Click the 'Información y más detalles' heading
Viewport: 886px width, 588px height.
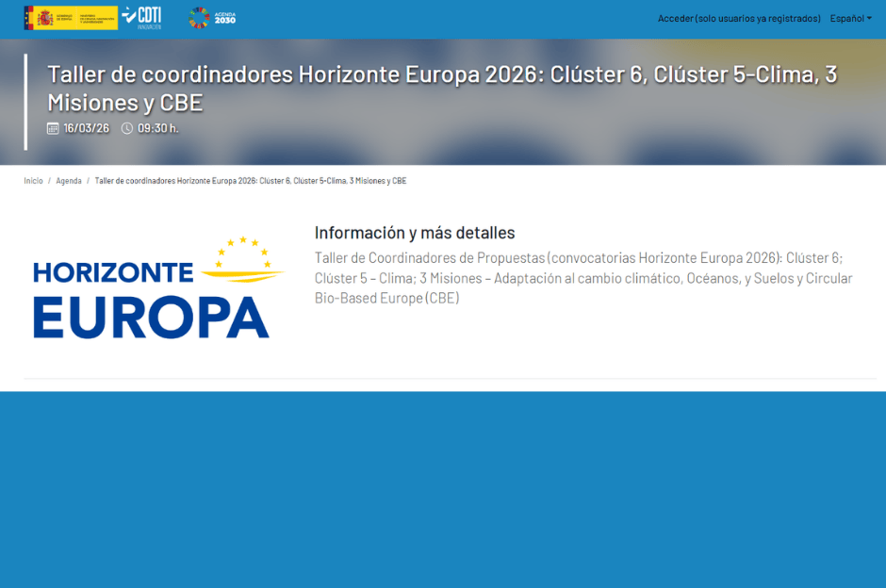point(415,233)
